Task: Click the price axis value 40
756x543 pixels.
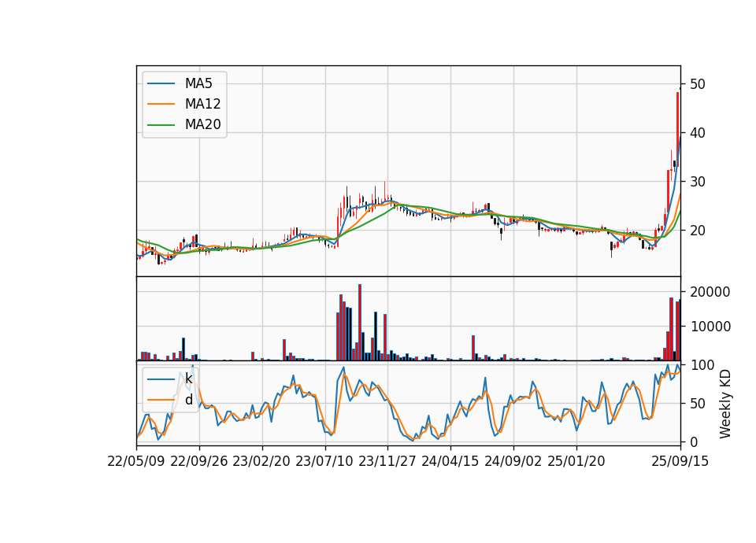Action: [x=697, y=133]
